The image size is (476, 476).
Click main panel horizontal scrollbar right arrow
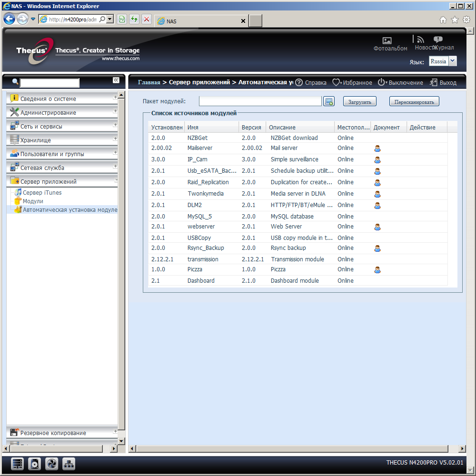coord(462,448)
